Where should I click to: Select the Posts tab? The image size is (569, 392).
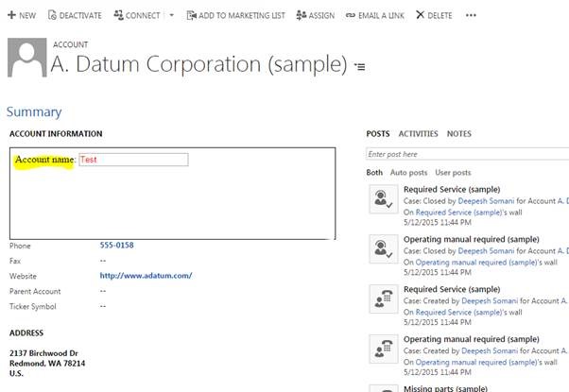[378, 134]
